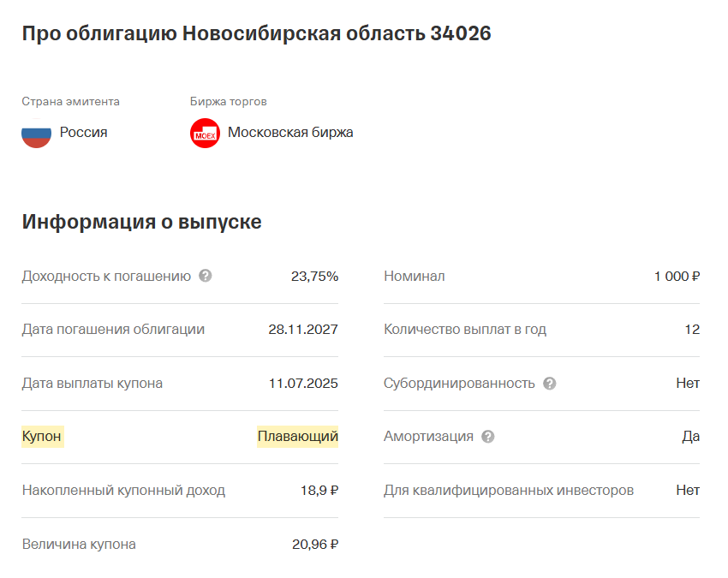728x578 pixels.
Task: Click the Амортизация label
Action: [428, 437]
